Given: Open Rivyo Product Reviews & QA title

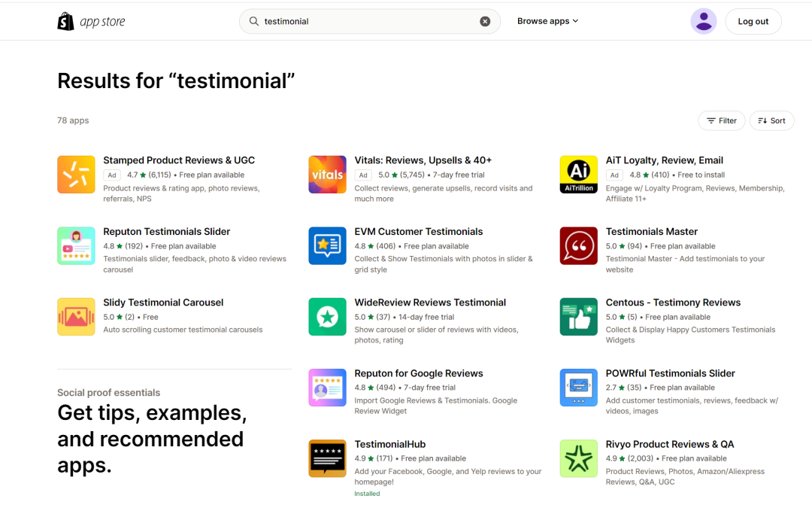Looking at the screenshot, I should pos(670,444).
